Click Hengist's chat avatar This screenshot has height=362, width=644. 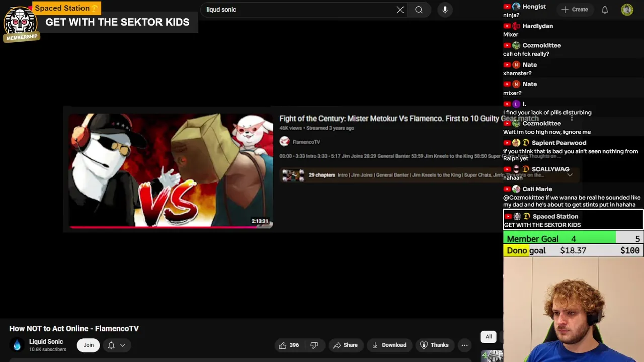[x=516, y=7]
